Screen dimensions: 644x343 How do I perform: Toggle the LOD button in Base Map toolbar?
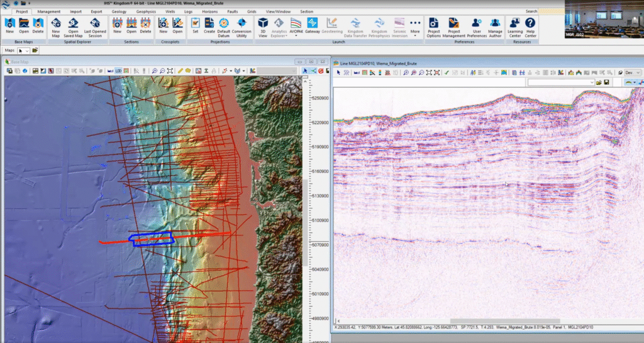(118, 71)
